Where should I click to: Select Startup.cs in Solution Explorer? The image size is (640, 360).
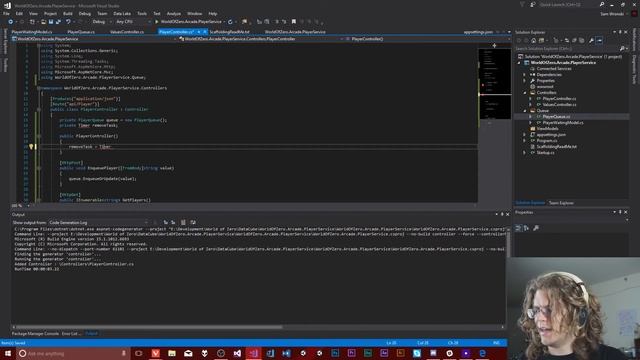(x=545, y=153)
